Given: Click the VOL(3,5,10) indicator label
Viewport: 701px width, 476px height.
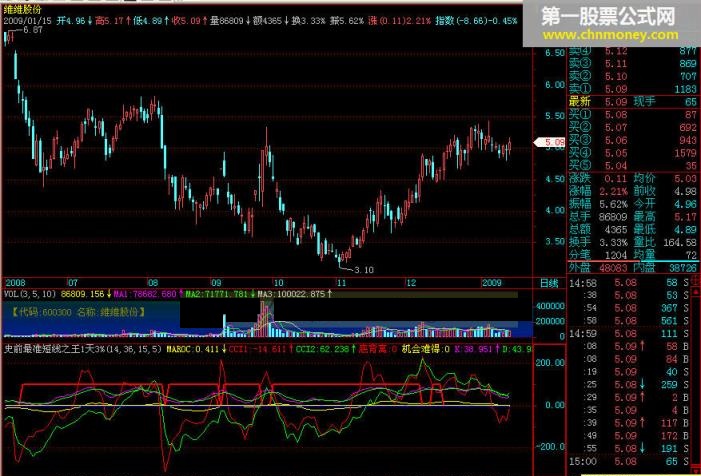Looking at the screenshot, I should 30,294.
